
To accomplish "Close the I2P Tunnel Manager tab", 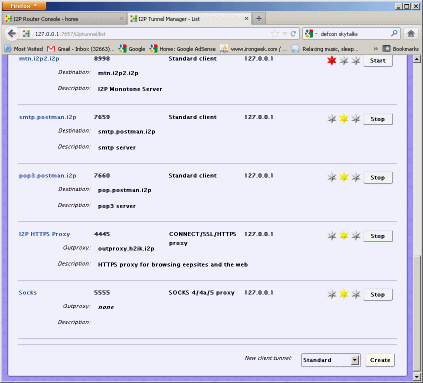I will [246, 19].
